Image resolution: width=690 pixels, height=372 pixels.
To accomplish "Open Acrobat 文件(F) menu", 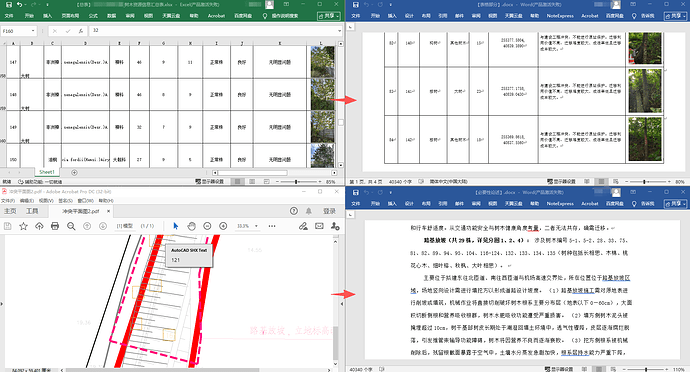I will pos(7,200).
